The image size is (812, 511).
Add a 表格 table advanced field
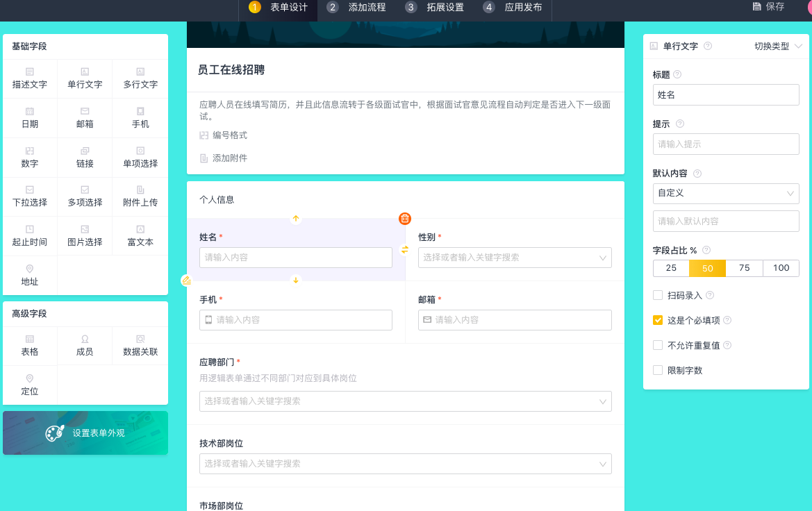click(x=29, y=346)
